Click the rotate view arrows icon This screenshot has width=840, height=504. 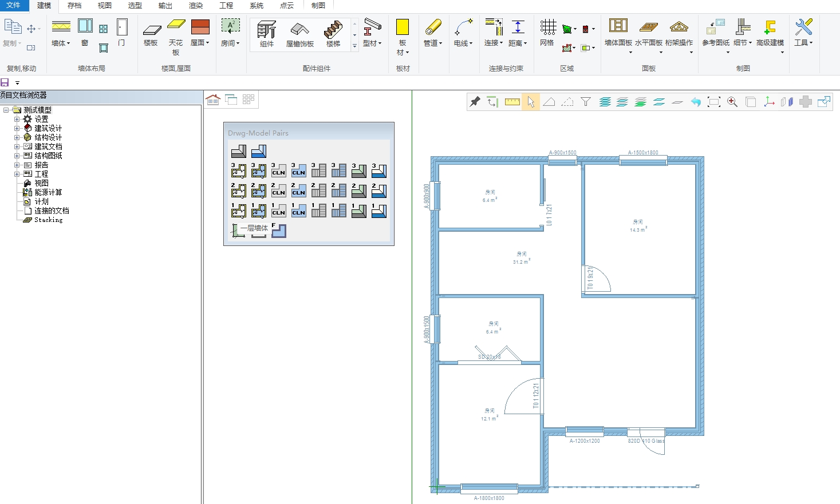(492, 102)
